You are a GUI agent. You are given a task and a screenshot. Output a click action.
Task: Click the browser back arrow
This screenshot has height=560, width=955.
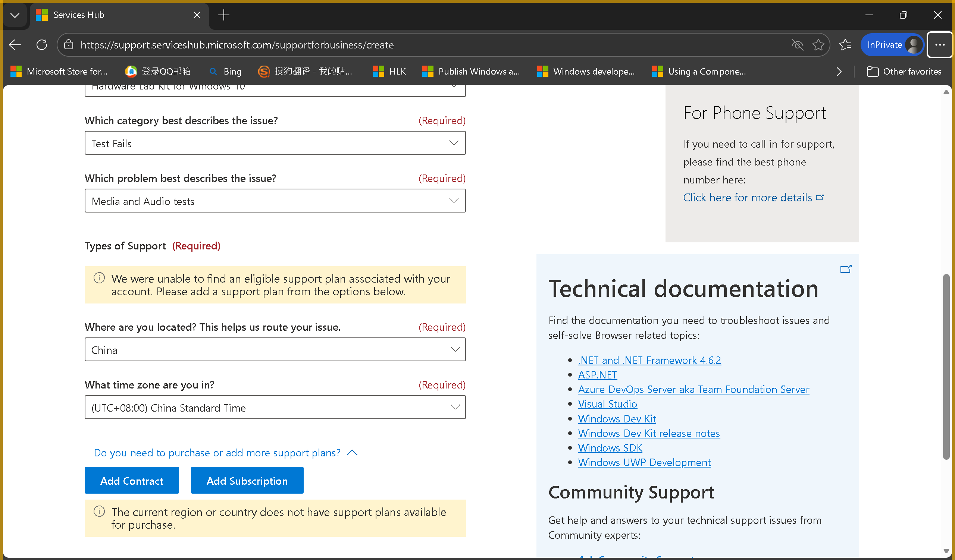click(15, 45)
